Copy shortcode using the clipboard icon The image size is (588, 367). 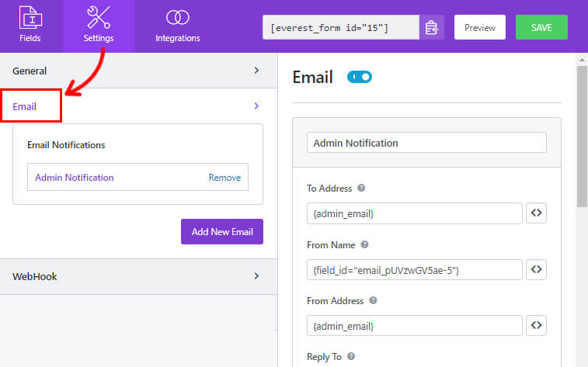(x=431, y=28)
